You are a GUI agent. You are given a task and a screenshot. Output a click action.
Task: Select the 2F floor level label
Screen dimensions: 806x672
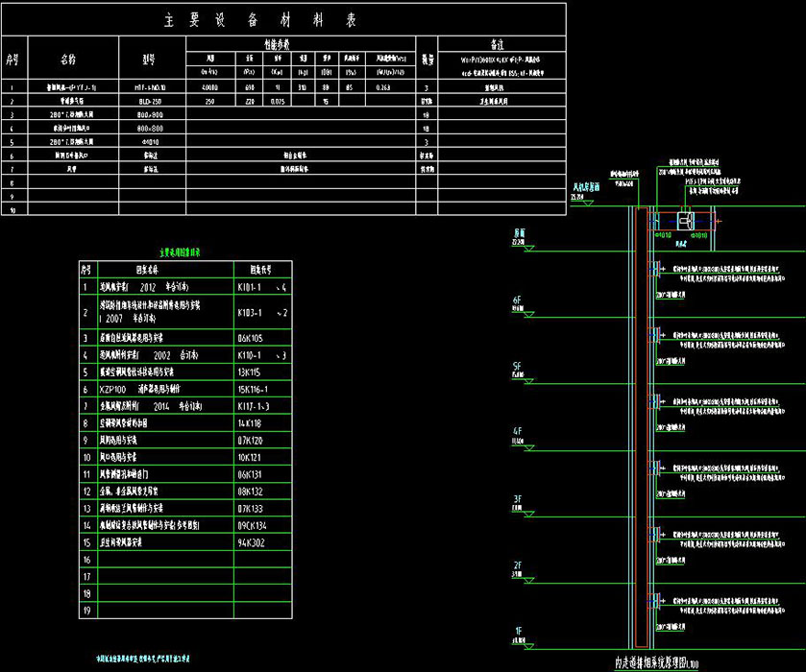(517, 565)
